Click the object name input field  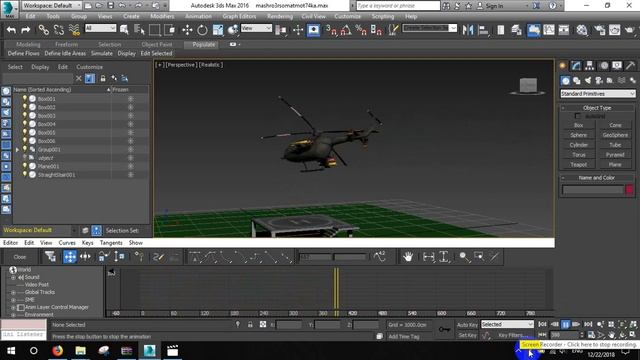pos(593,189)
